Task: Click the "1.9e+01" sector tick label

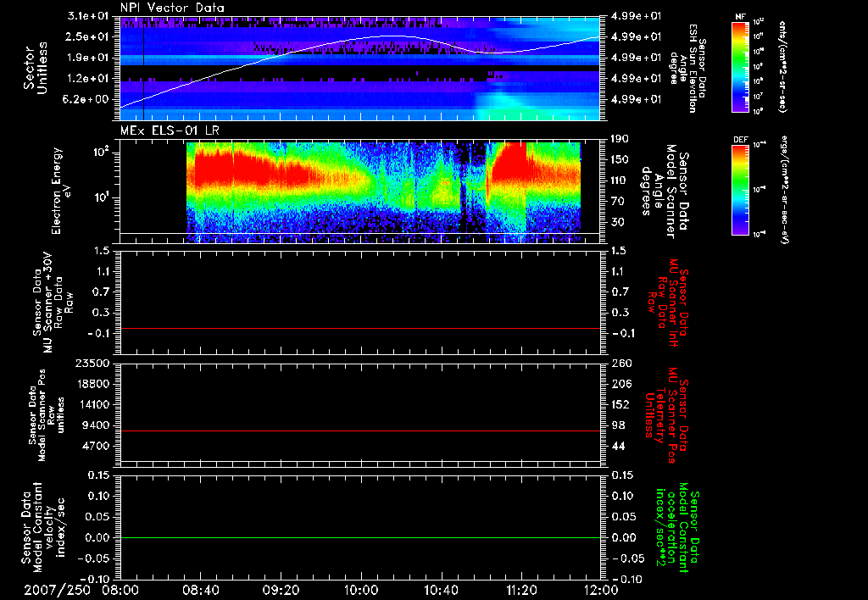Action: tap(88, 58)
